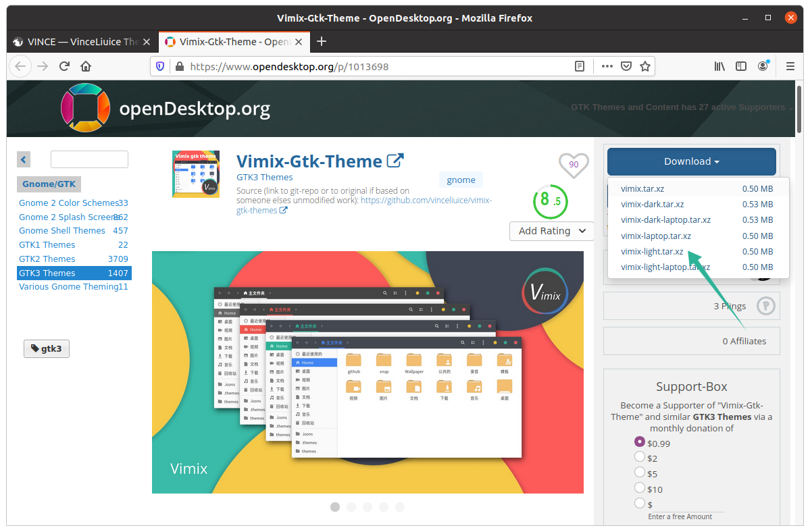Open the selected GTK3 Themes category
The image size is (810, 532).
74,273
